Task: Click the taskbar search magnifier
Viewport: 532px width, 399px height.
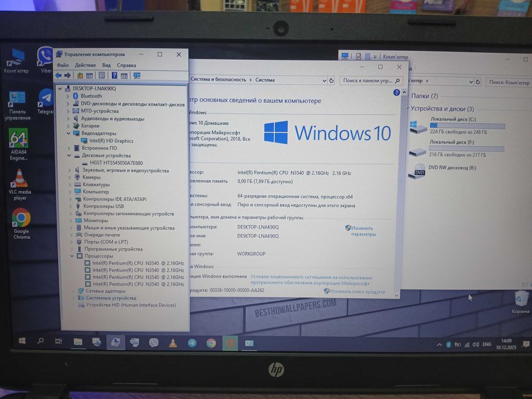Action: click(x=40, y=341)
